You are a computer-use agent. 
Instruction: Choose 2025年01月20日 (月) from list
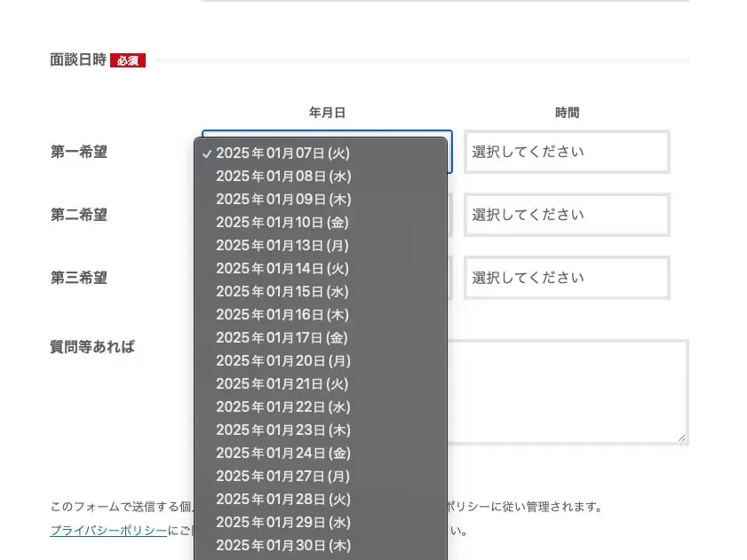pyautogui.click(x=321, y=361)
